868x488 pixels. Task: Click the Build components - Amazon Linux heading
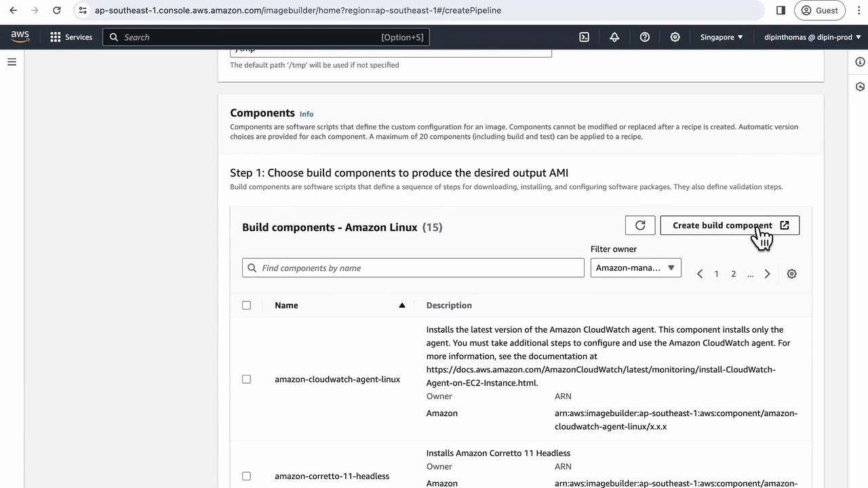pos(330,227)
